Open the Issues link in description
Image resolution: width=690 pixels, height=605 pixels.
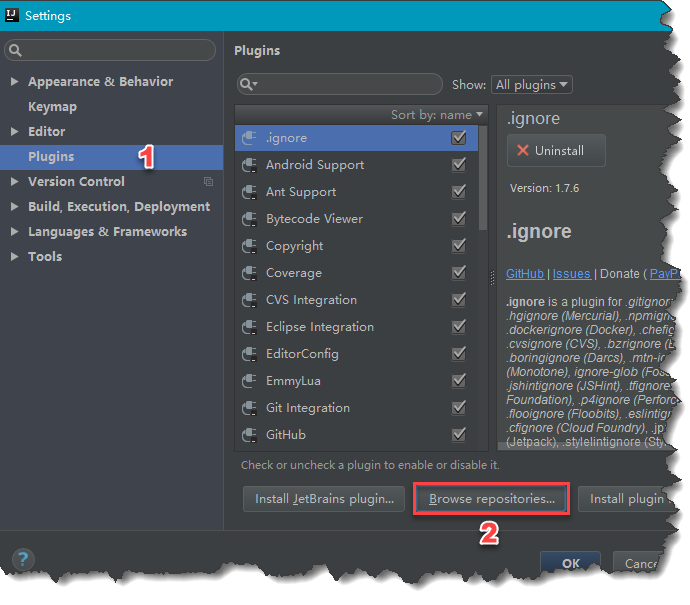coord(572,274)
